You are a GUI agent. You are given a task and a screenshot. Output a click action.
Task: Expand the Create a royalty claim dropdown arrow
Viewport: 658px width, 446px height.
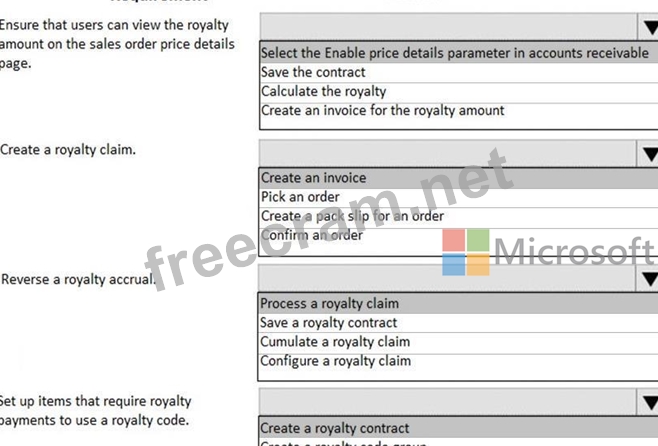pyautogui.click(x=648, y=154)
